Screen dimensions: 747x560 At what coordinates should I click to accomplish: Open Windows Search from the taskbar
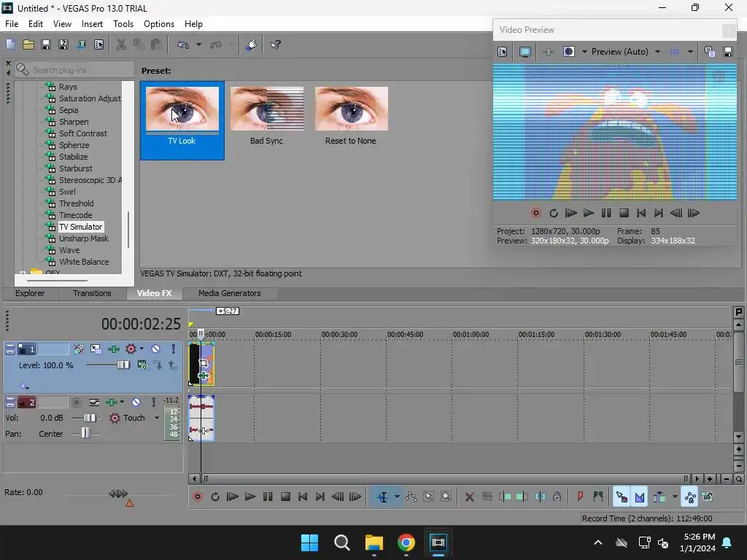341,542
